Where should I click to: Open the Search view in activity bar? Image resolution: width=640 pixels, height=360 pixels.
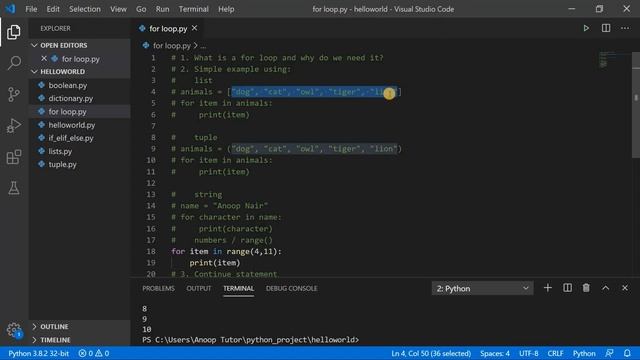(13, 63)
